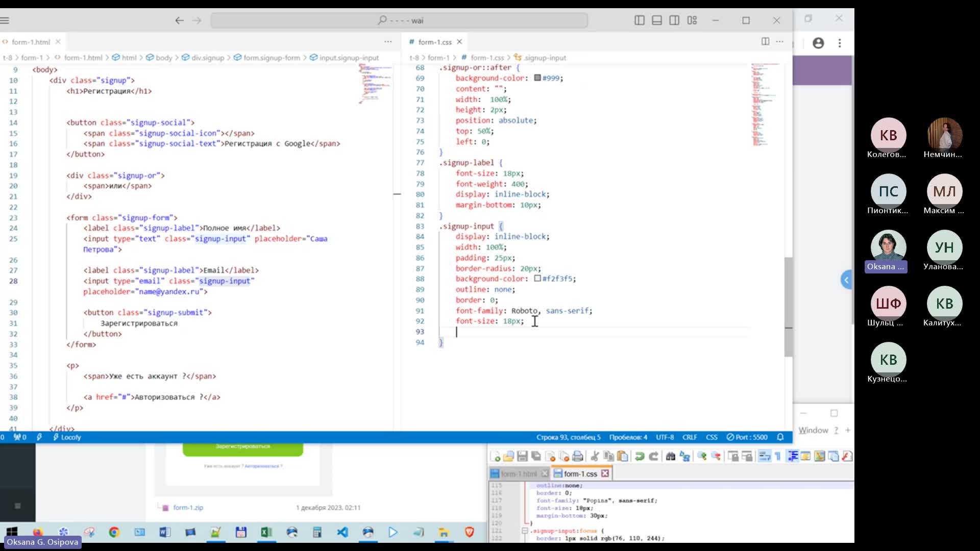Image resolution: width=980 pixels, height=551 pixels.
Task: Toggle the primary side bar layout icon
Action: tap(639, 20)
